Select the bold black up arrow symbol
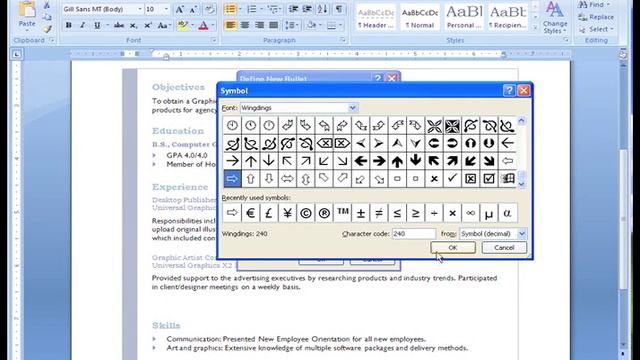Viewport: 640px width, 360px height. click(x=397, y=161)
